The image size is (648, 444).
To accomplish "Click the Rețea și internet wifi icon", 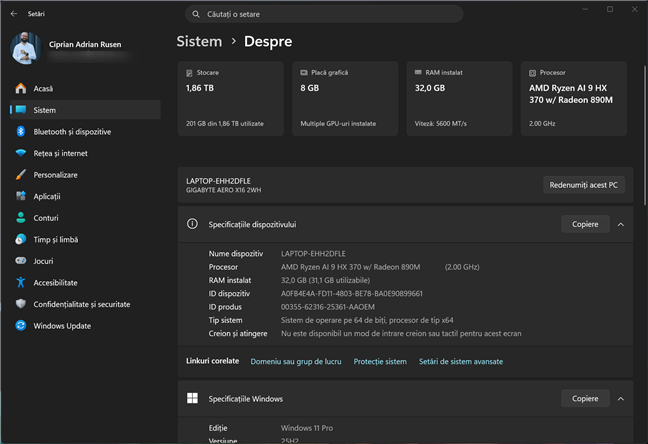I will (21, 153).
